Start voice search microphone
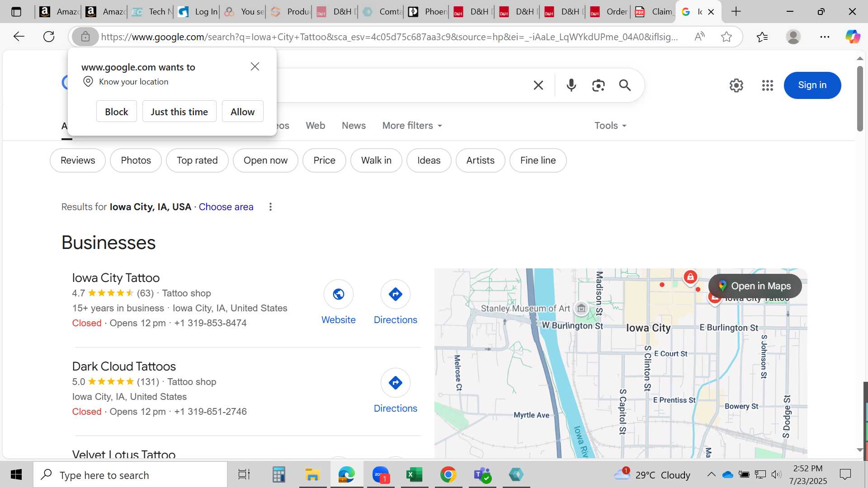 coord(571,85)
